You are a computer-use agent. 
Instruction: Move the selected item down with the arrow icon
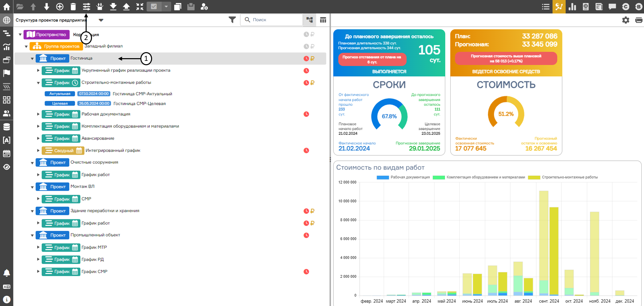[47, 6]
